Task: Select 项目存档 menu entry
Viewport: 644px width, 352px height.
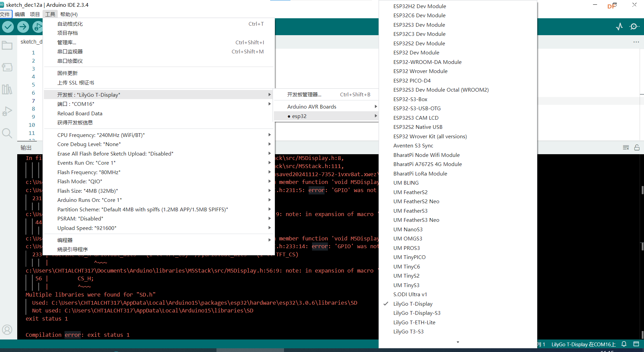Action: coord(159,33)
